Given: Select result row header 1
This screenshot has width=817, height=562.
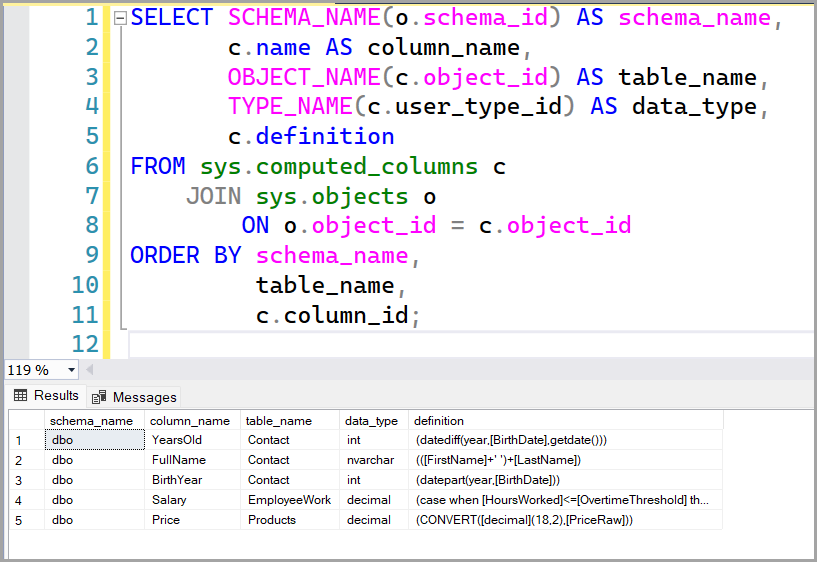Looking at the screenshot, I should pos(27,440).
